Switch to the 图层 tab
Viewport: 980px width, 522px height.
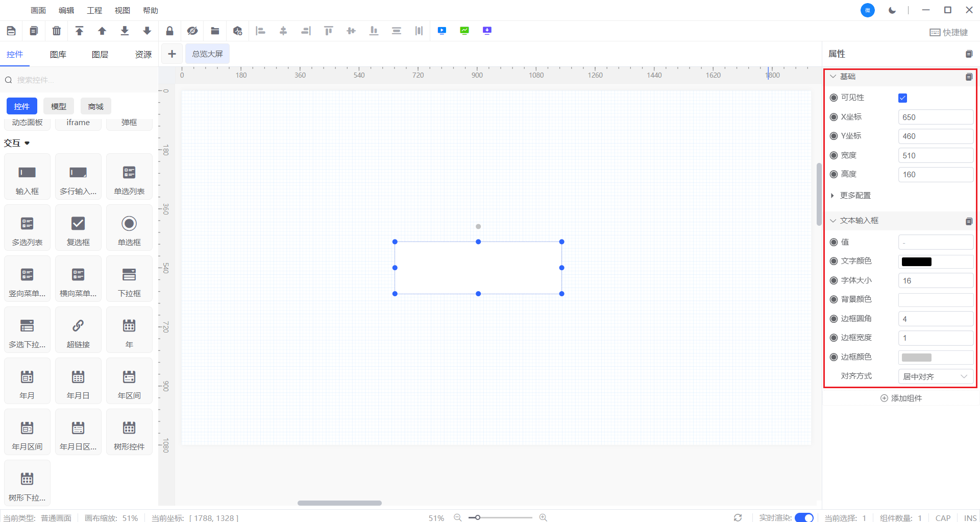(x=100, y=55)
